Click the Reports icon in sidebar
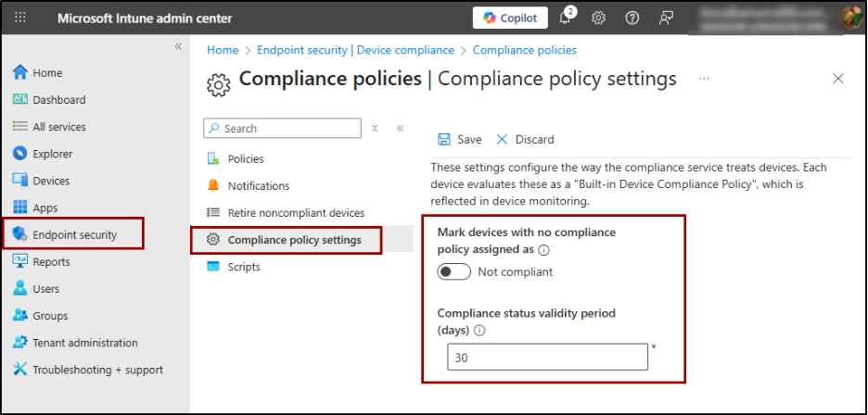 [x=19, y=261]
